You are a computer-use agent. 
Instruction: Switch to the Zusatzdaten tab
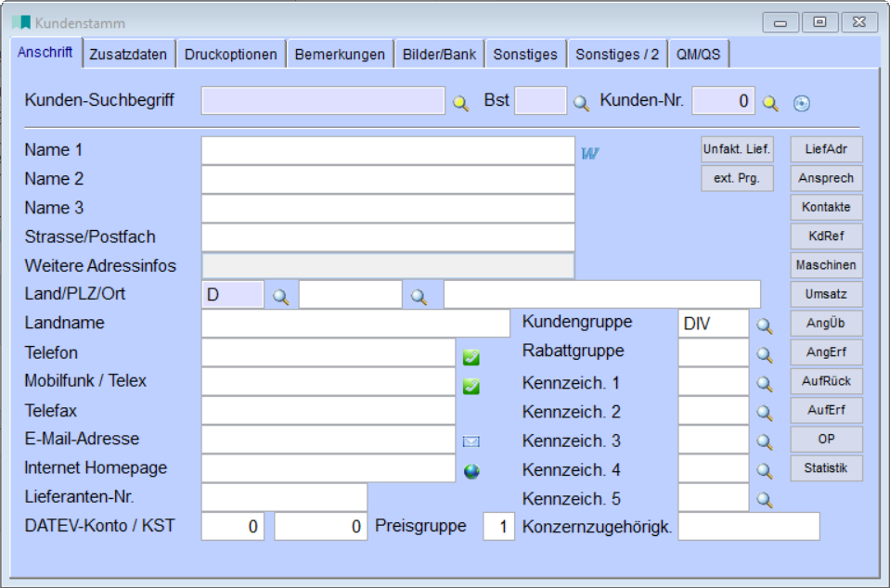point(128,55)
